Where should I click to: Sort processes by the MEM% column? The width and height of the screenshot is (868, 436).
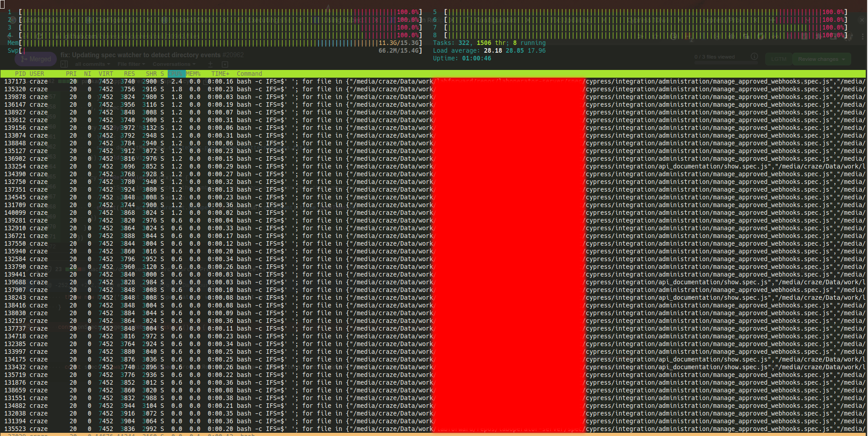pyautogui.click(x=193, y=74)
